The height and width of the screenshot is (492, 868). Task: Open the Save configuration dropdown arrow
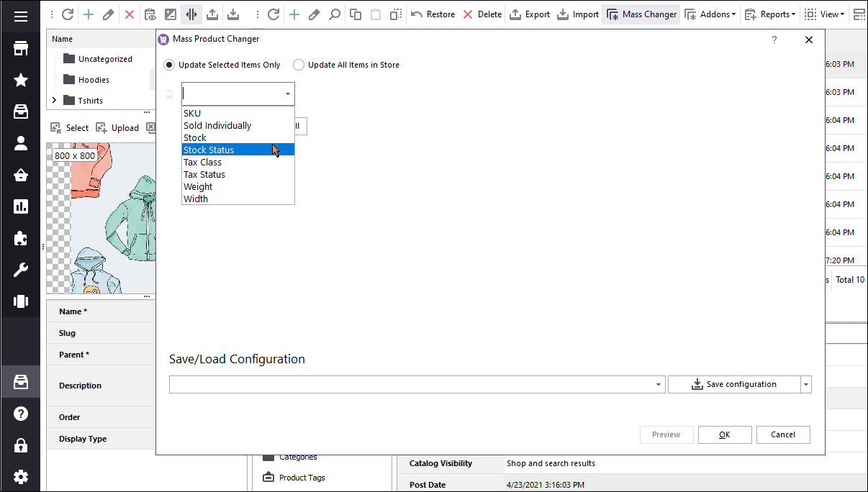pos(805,384)
